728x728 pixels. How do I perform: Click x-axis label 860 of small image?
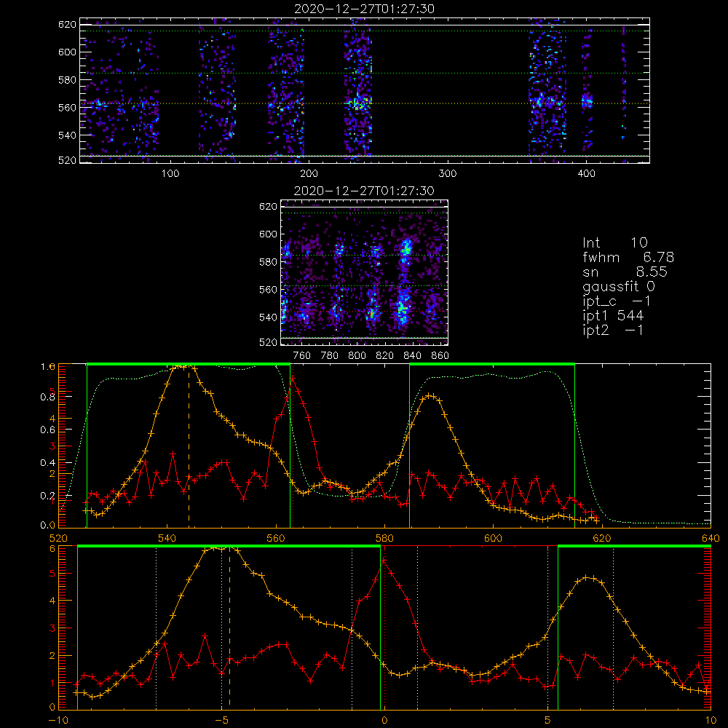pyautogui.click(x=440, y=356)
